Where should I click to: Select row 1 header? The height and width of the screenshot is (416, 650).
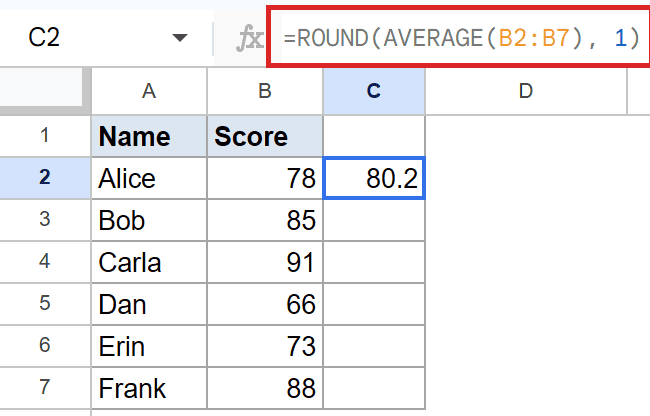[45, 136]
